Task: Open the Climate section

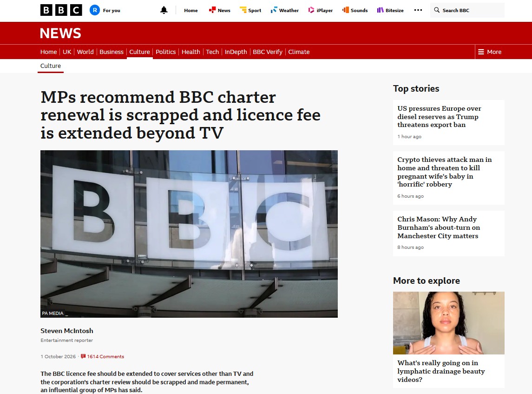Action: click(x=299, y=52)
